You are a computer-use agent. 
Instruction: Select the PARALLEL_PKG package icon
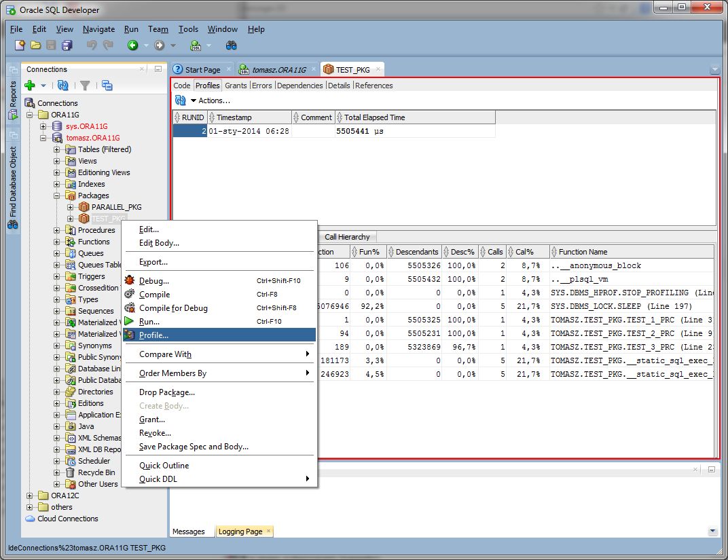[84, 207]
